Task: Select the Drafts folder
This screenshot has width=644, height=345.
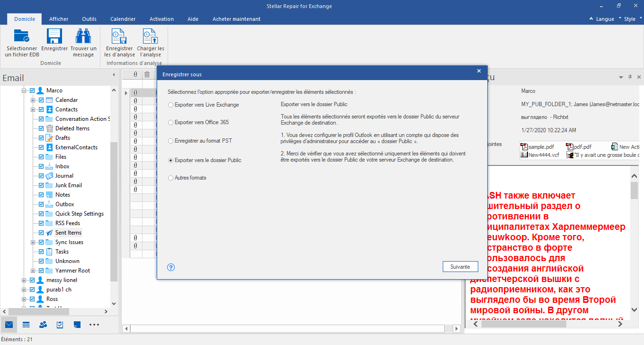Action: pyautogui.click(x=63, y=138)
